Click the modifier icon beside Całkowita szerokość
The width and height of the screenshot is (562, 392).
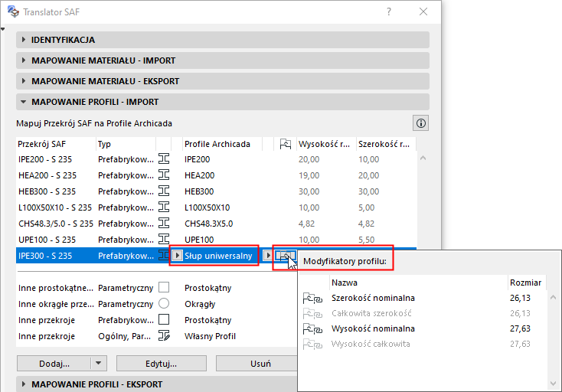point(312,314)
